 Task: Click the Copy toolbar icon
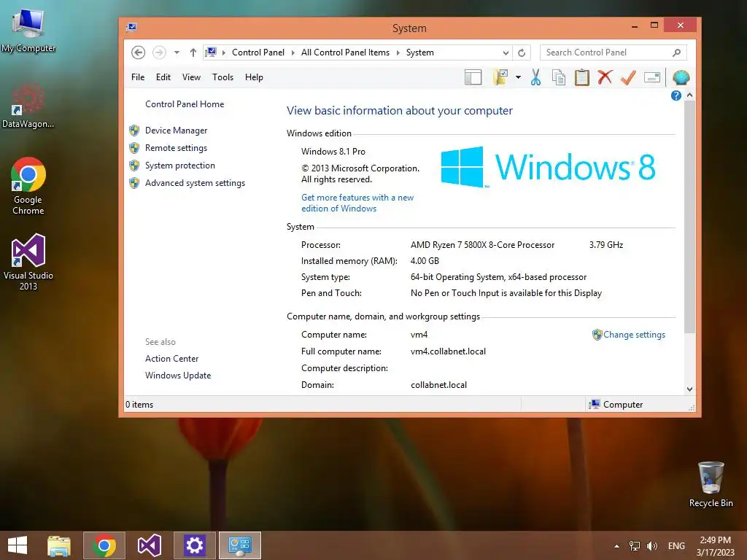coord(558,77)
